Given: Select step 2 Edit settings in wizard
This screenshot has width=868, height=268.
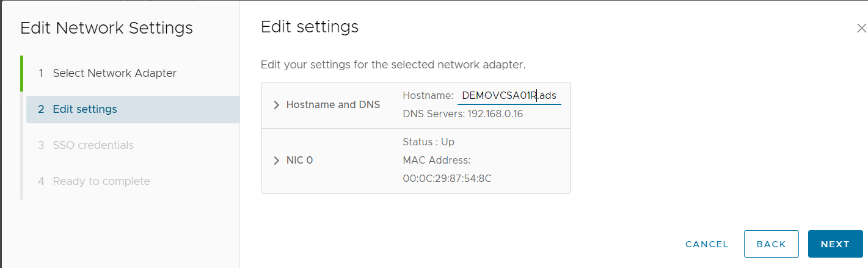Looking at the screenshot, I should pos(85,109).
